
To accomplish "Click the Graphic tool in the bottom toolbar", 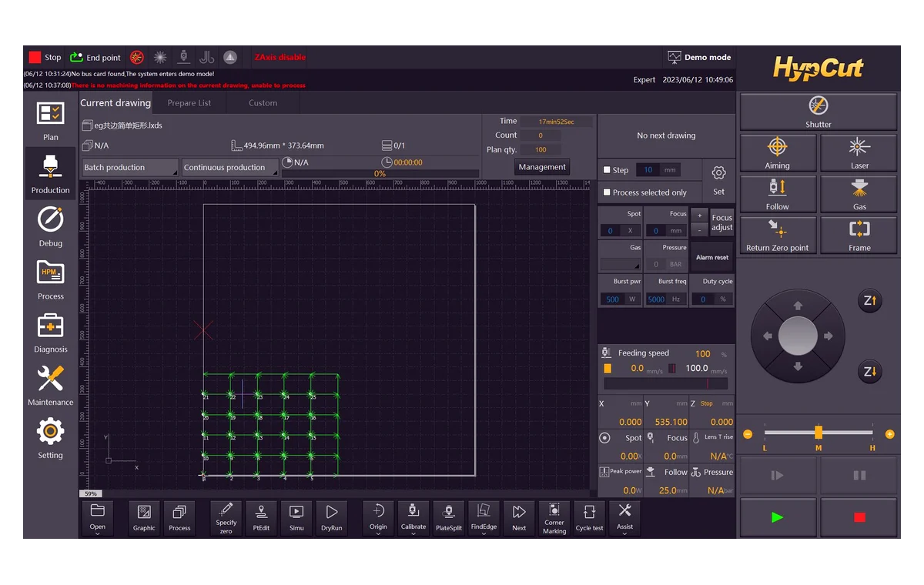I will (144, 518).
